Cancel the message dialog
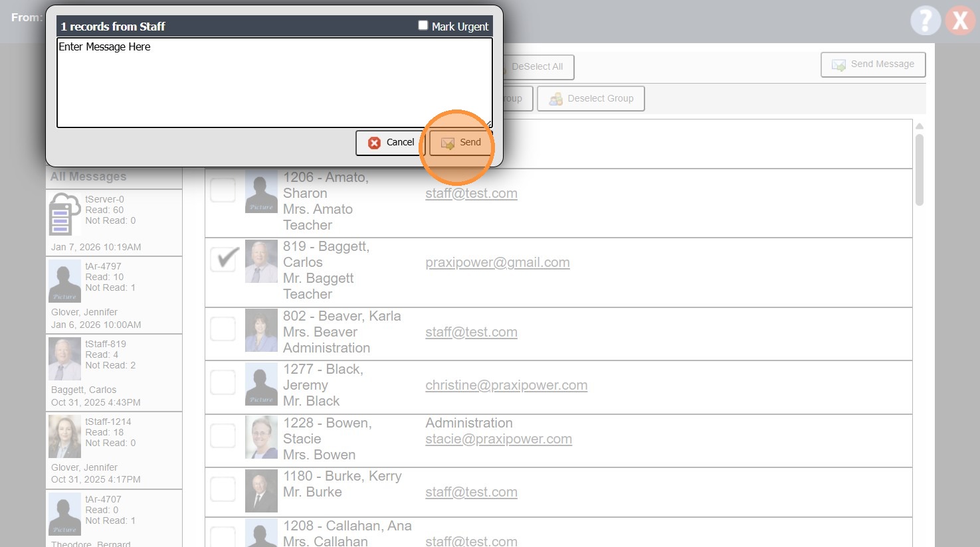The height and width of the screenshot is (547, 980). [x=391, y=143]
